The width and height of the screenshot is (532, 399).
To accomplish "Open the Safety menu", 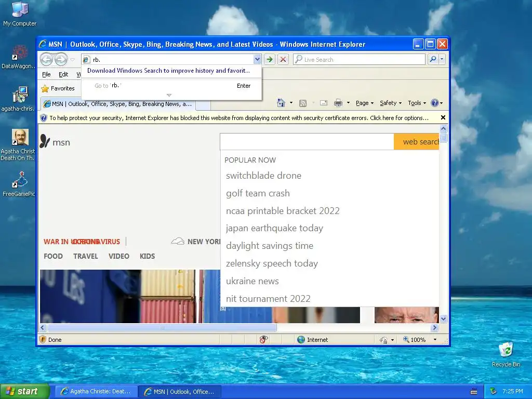I will point(391,103).
